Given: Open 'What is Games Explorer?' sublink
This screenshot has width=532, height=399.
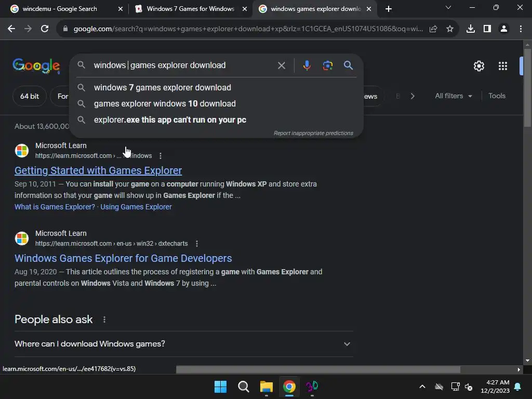Looking at the screenshot, I should point(55,207).
